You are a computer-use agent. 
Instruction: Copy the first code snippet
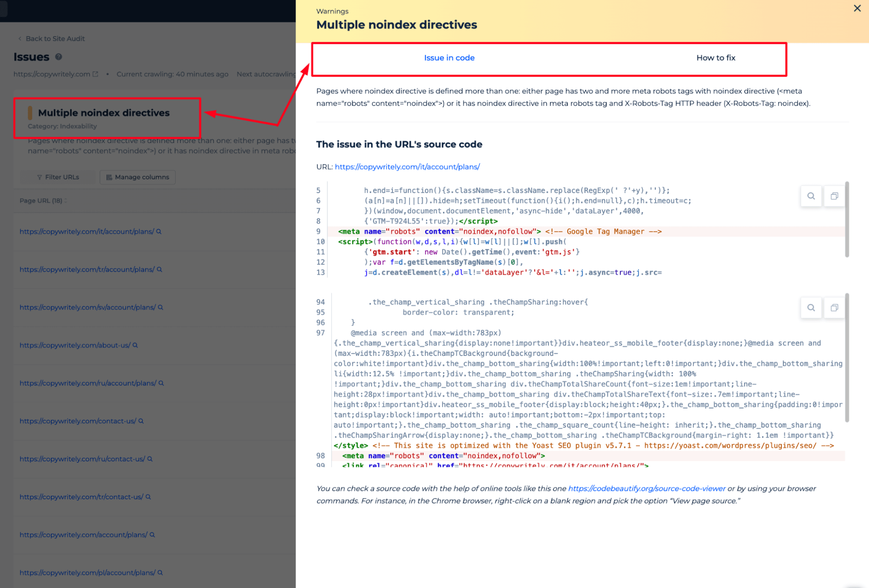tap(834, 196)
